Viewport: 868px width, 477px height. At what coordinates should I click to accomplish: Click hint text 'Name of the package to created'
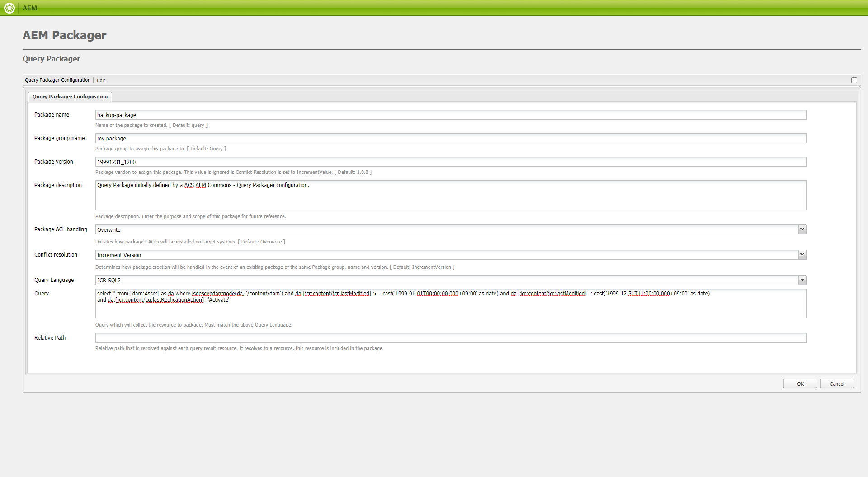151,125
